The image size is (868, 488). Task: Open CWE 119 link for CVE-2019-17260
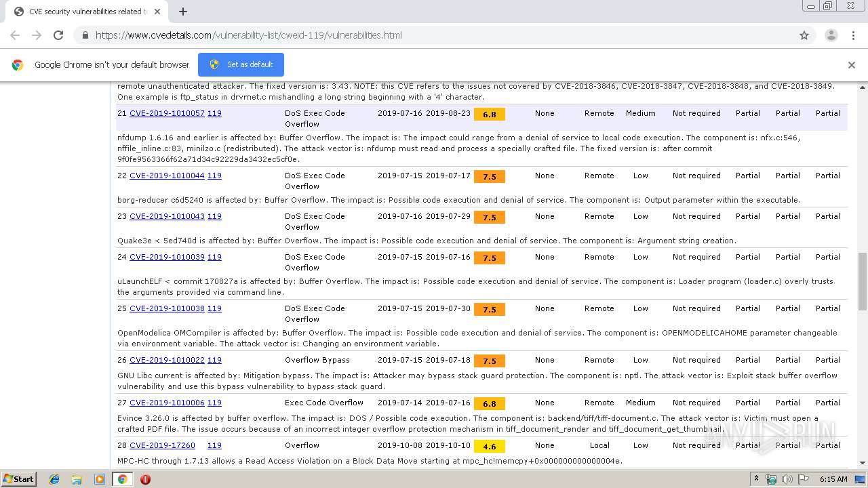[214, 445]
